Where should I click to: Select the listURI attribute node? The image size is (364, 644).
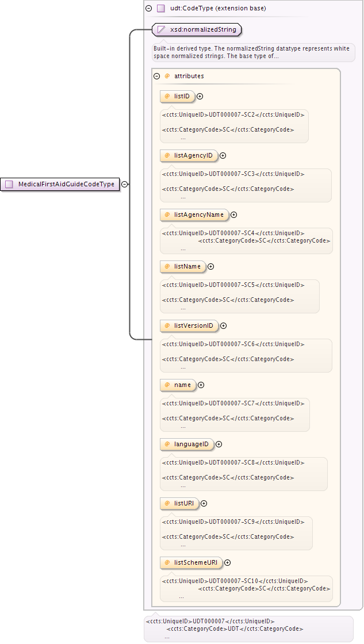[x=179, y=503]
